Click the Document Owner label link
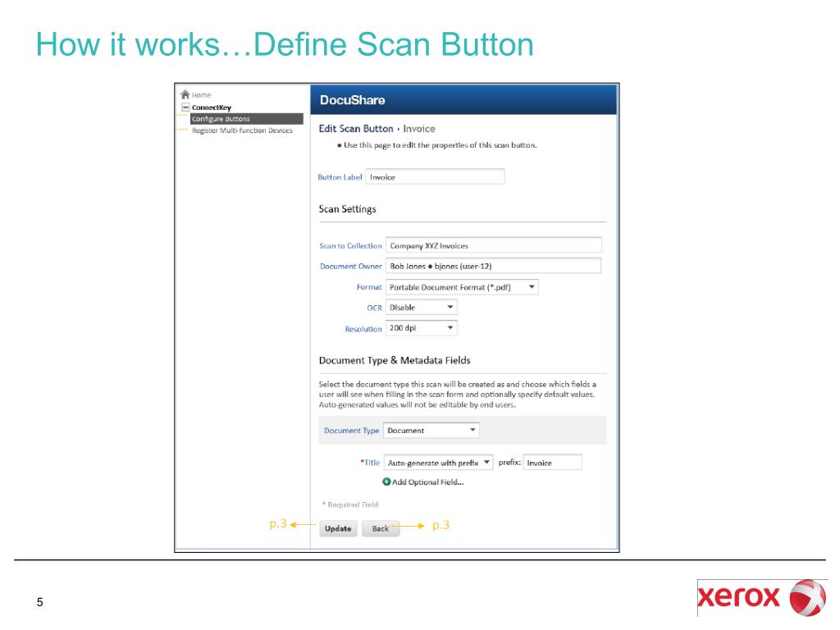840x630 pixels. (x=351, y=267)
